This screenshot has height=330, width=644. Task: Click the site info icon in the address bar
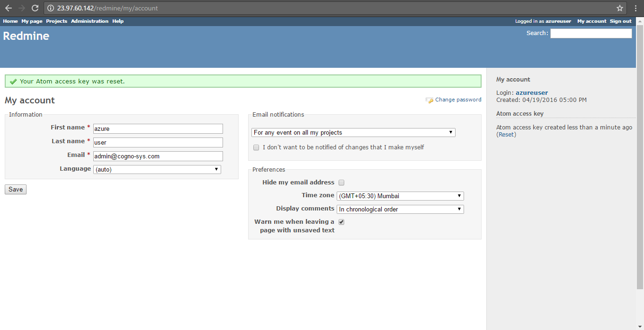click(51, 8)
